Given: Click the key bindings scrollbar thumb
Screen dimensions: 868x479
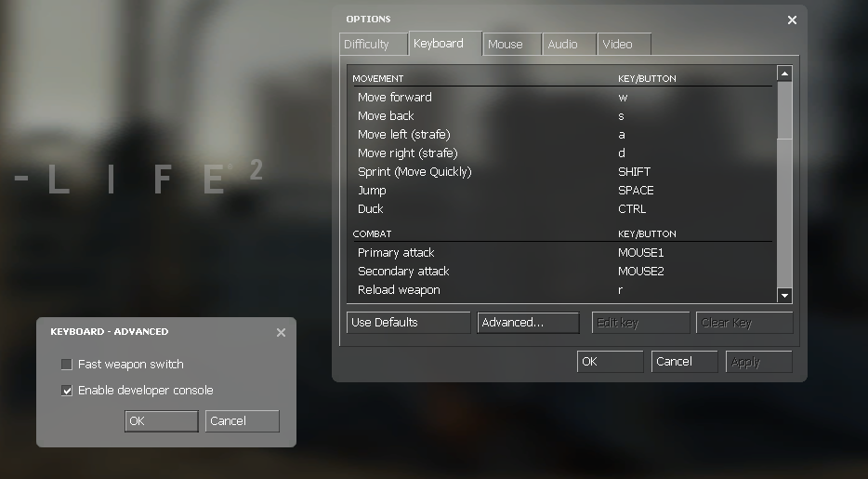Looking at the screenshot, I should (784, 110).
